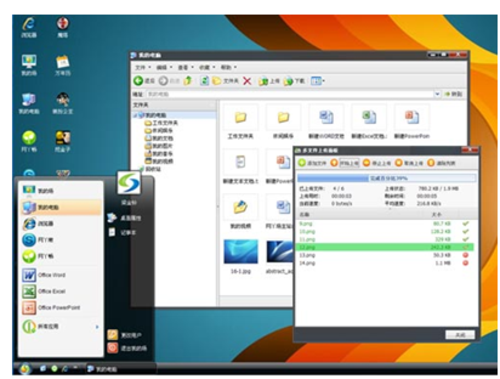Click the refresh icon in the explorer toolbar
The width and height of the screenshot is (500, 379).
point(204,81)
